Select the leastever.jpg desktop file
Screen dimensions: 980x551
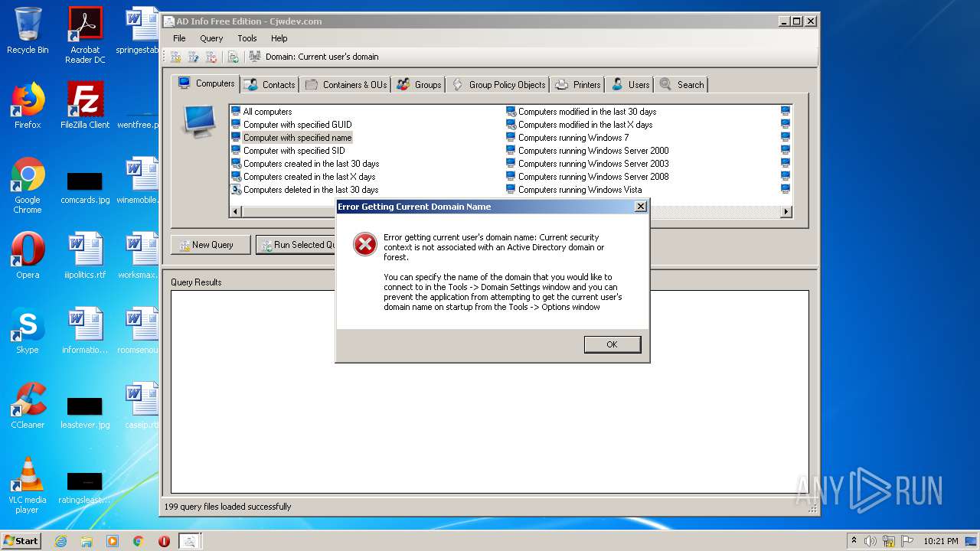coord(85,412)
